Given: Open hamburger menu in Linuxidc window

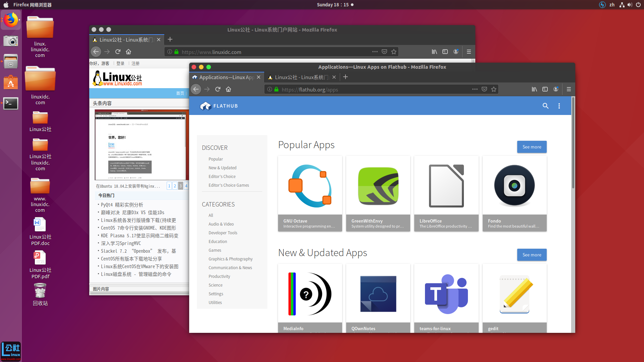Looking at the screenshot, I should [x=469, y=52].
